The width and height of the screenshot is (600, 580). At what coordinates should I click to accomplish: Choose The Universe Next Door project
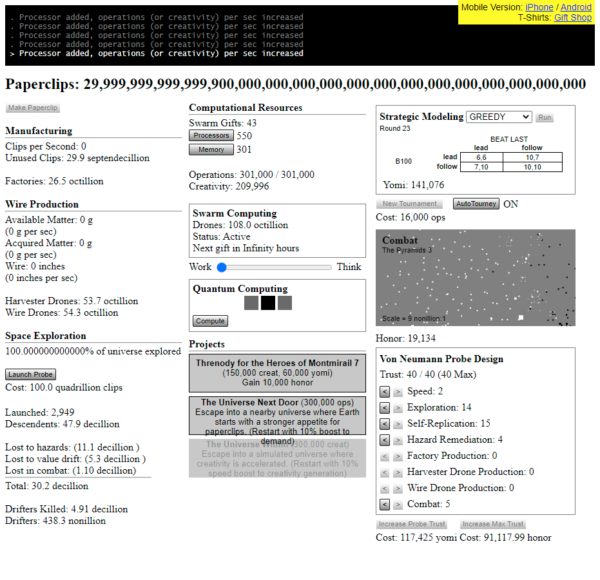tap(277, 416)
